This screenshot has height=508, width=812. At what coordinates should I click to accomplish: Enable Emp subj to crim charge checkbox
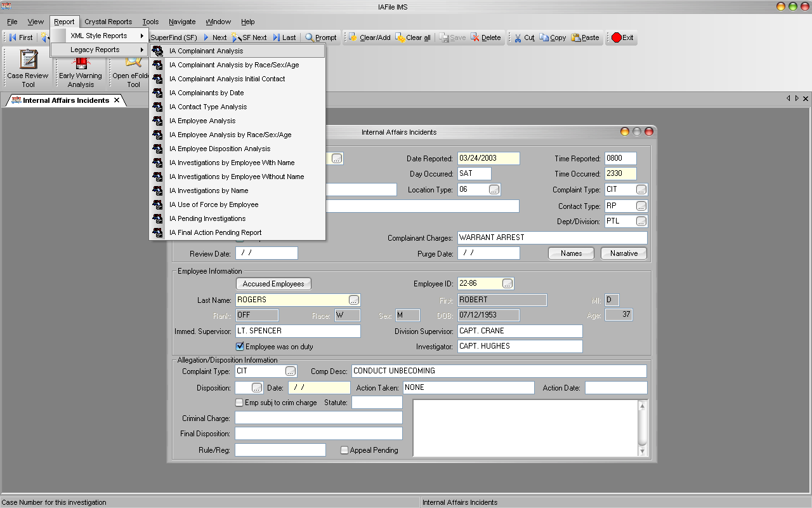[x=240, y=403]
